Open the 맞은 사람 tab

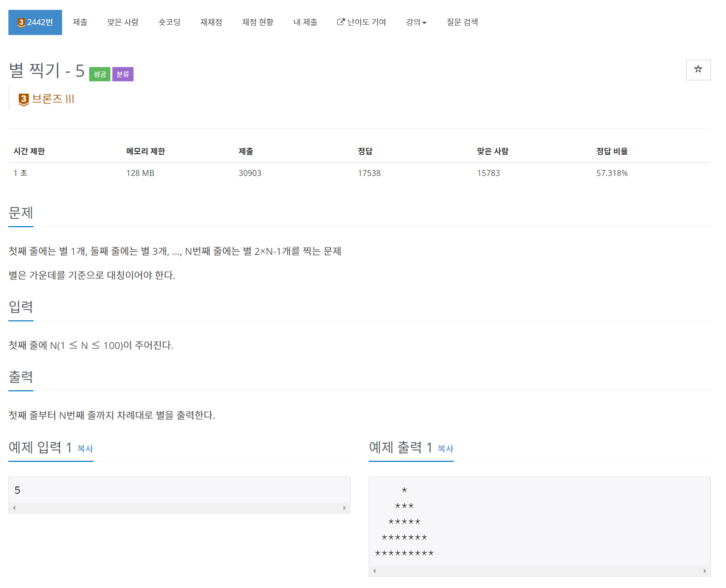click(123, 22)
